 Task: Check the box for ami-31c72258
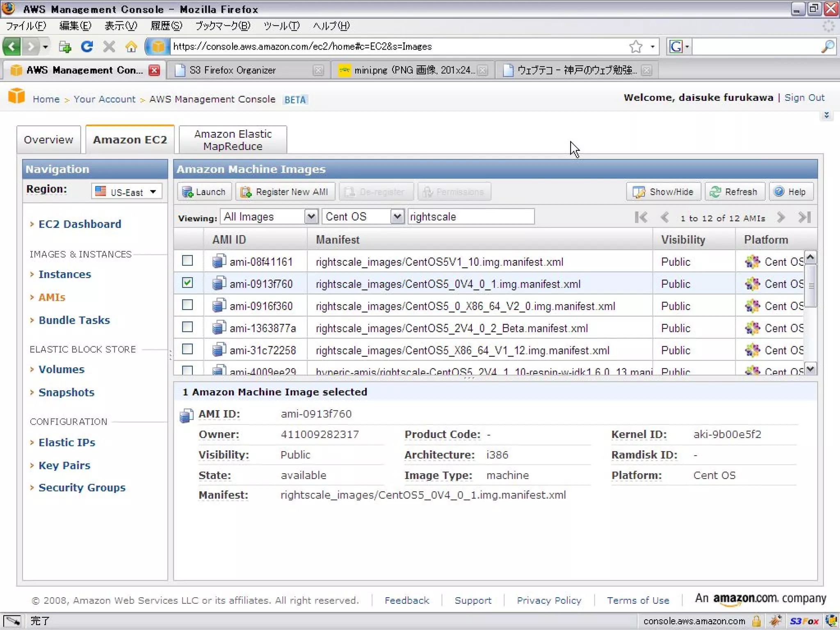(187, 349)
